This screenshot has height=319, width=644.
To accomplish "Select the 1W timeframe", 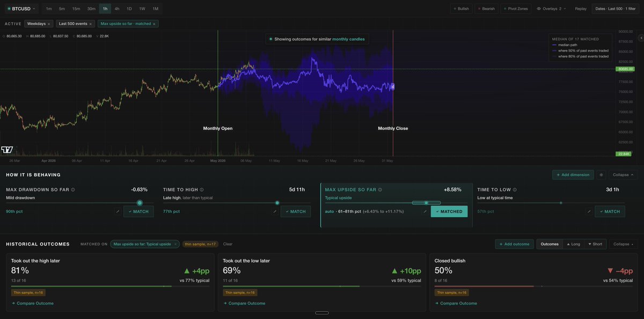I will click(142, 9).
